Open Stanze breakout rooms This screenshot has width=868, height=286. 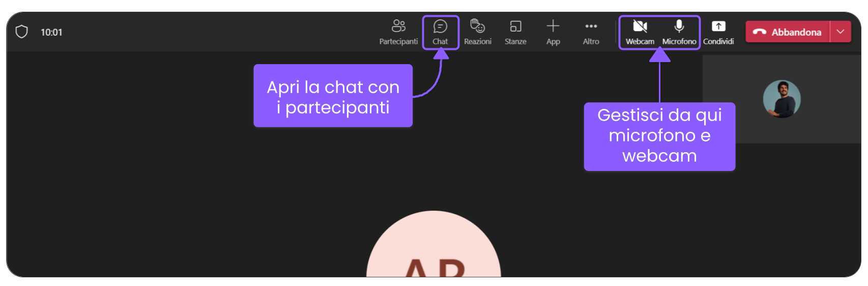point(515,32)
